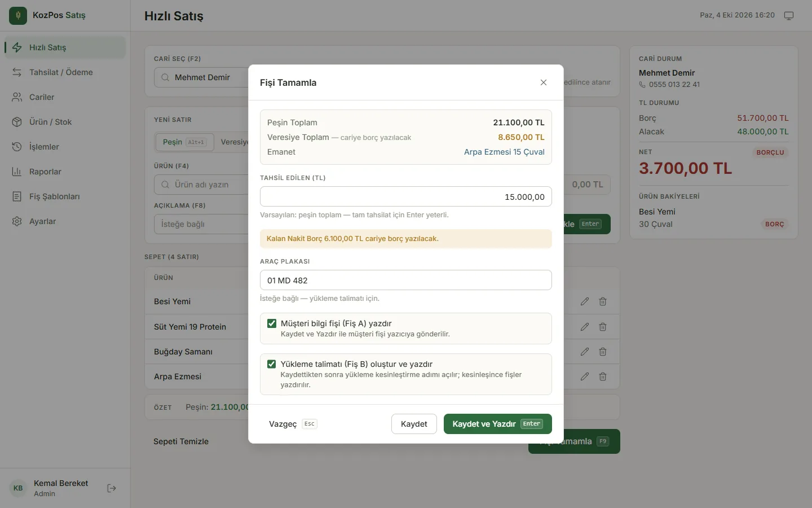The width and height of the screenshot is (812, 508).
Task: Click the search icon in Cari Seç field
Action: (x=165, y=77)
